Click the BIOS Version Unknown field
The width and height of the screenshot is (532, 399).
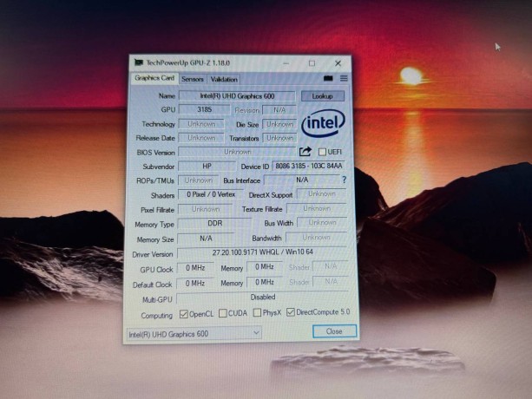point(237,152)
